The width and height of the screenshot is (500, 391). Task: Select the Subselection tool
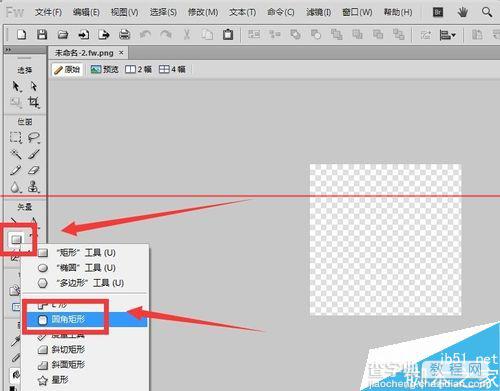coord(33,86)
